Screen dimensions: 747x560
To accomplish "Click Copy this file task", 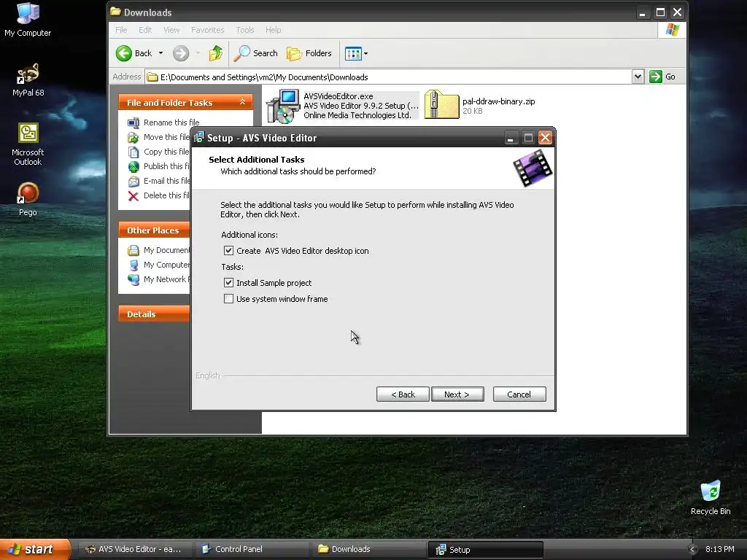I will coord(158,152).
